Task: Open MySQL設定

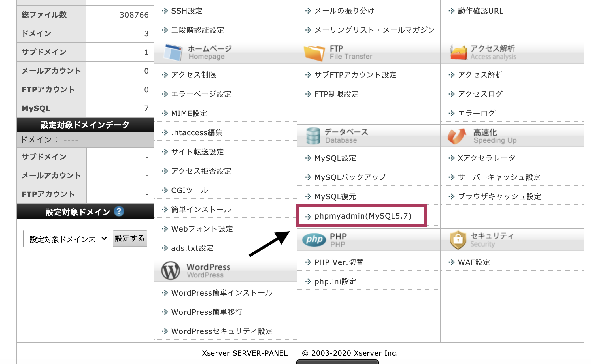Action: pos(335,158)
